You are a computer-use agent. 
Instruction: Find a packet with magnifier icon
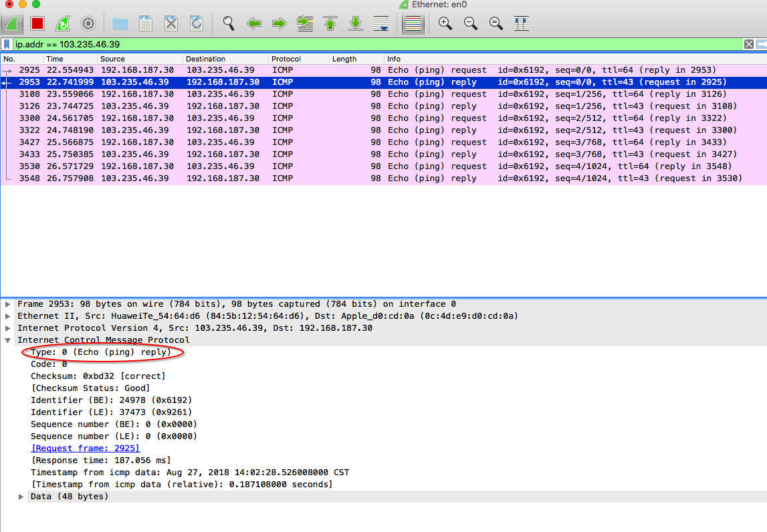click(229, 23)
